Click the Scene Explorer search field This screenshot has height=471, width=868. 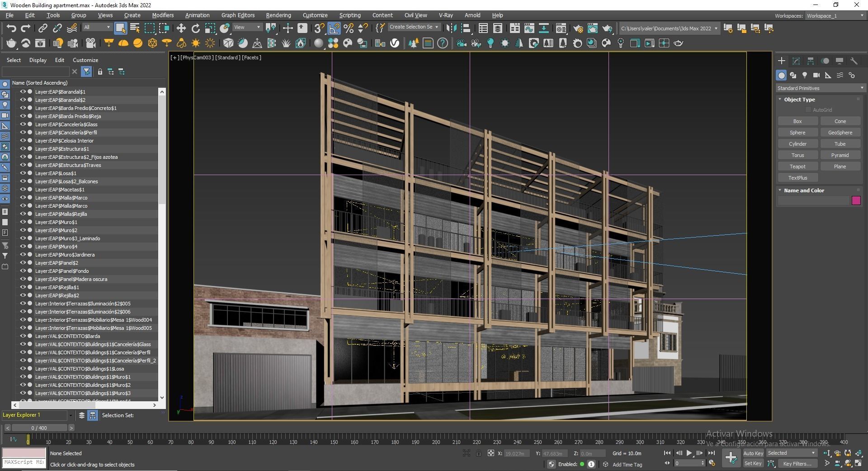click(x=35, y=71)
